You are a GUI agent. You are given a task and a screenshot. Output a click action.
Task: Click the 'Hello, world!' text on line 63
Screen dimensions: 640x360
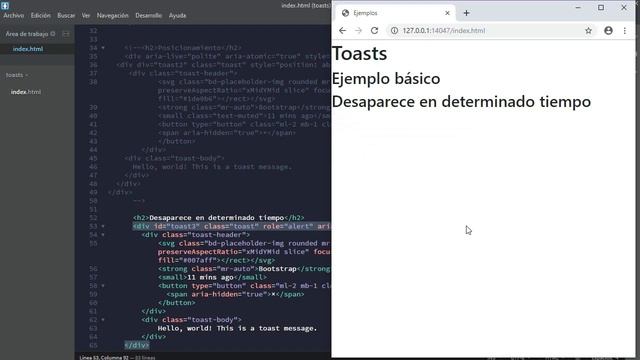pyautogui.click(x=237, y=328)
